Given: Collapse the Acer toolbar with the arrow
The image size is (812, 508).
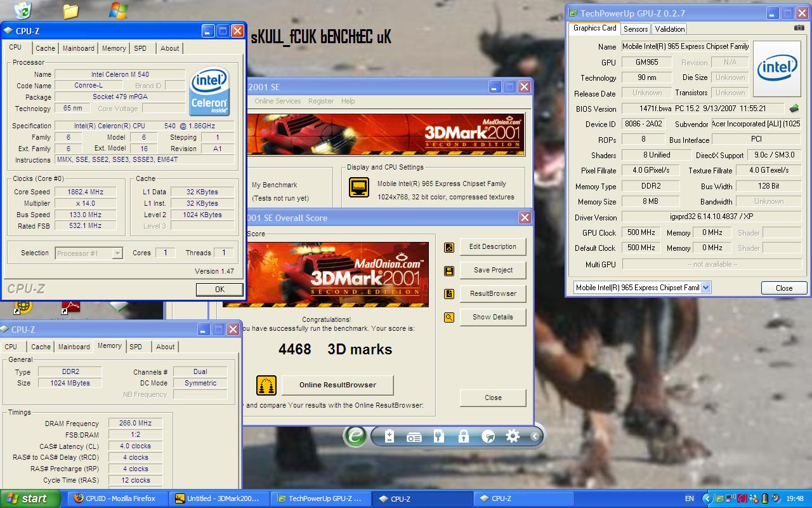Looking at the screenshot, I should [x=535, y=436].
